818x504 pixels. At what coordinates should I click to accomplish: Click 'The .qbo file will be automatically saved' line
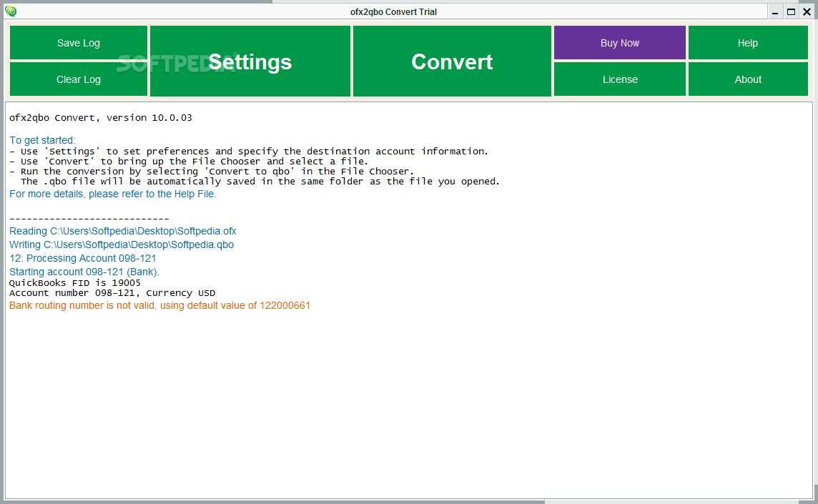click(x=260, y=182)
